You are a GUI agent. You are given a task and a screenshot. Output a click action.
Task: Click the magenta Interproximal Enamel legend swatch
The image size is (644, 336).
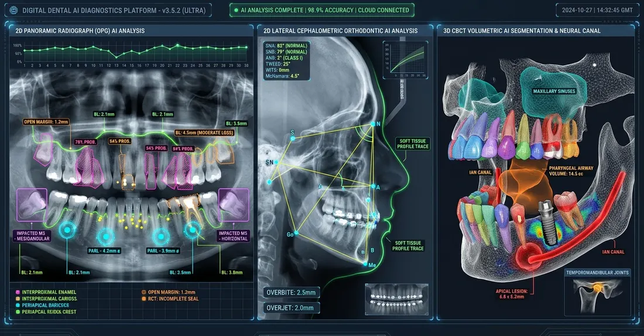(18, 292)
